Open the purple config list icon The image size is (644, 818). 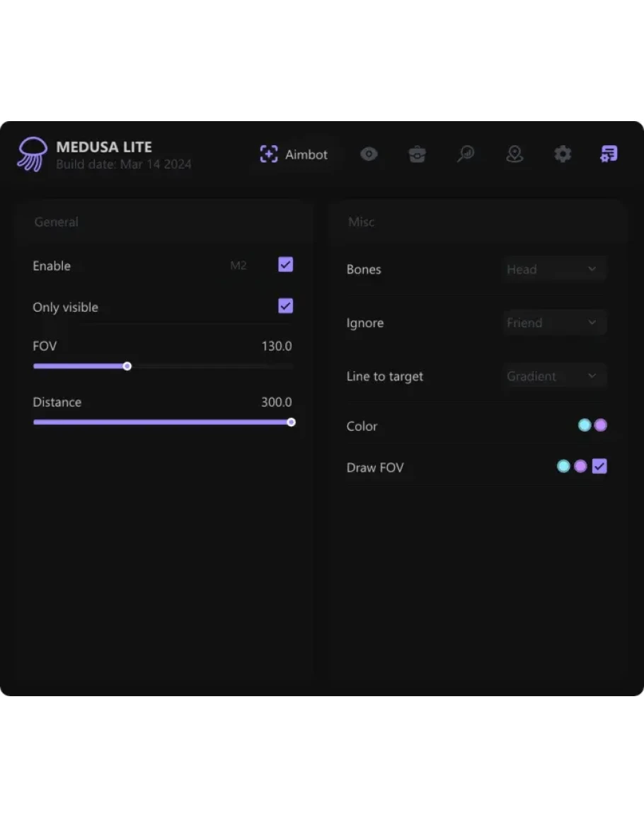pyautogui.click(x=609, y=154)
